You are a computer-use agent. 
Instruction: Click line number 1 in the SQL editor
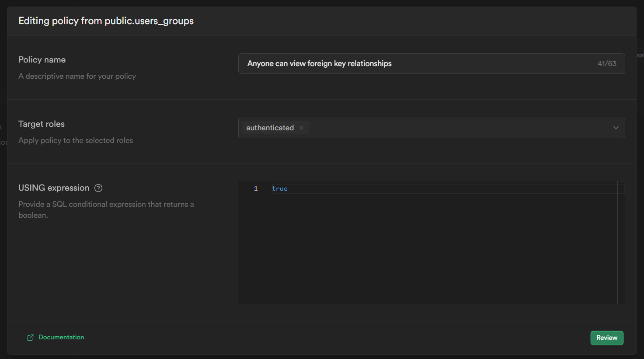coord(256,188)
